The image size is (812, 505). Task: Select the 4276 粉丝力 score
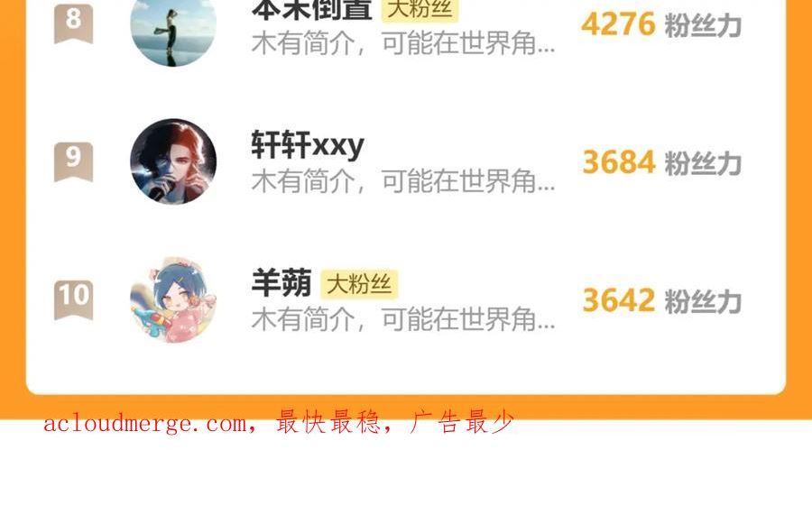point(661,24)
